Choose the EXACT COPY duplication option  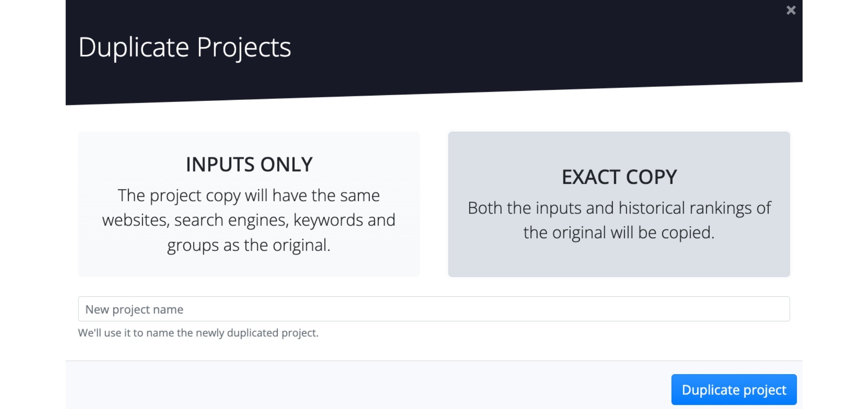[619, 204]
